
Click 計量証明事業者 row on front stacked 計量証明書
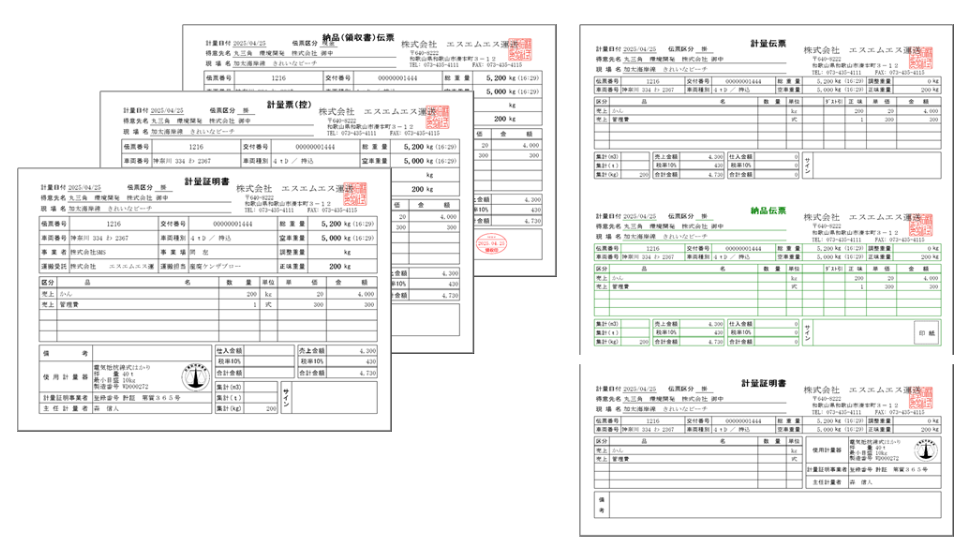click(x=126, y=398)
